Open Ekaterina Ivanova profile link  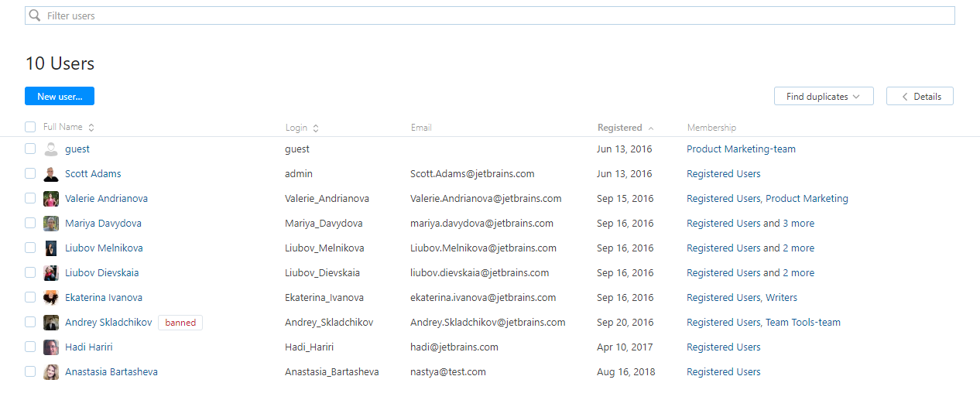tap(104, 298)
